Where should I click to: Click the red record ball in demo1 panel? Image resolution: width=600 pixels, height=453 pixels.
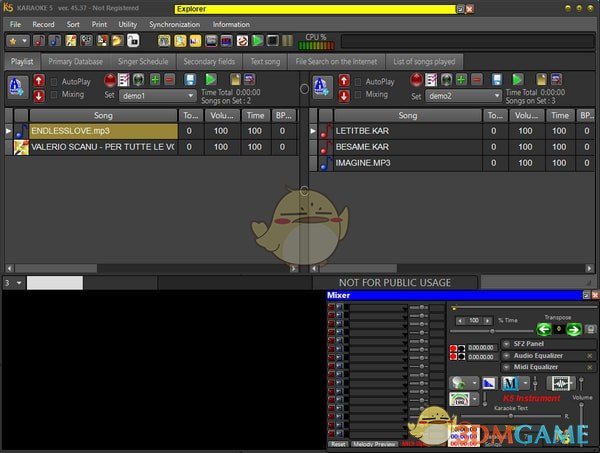110,80
